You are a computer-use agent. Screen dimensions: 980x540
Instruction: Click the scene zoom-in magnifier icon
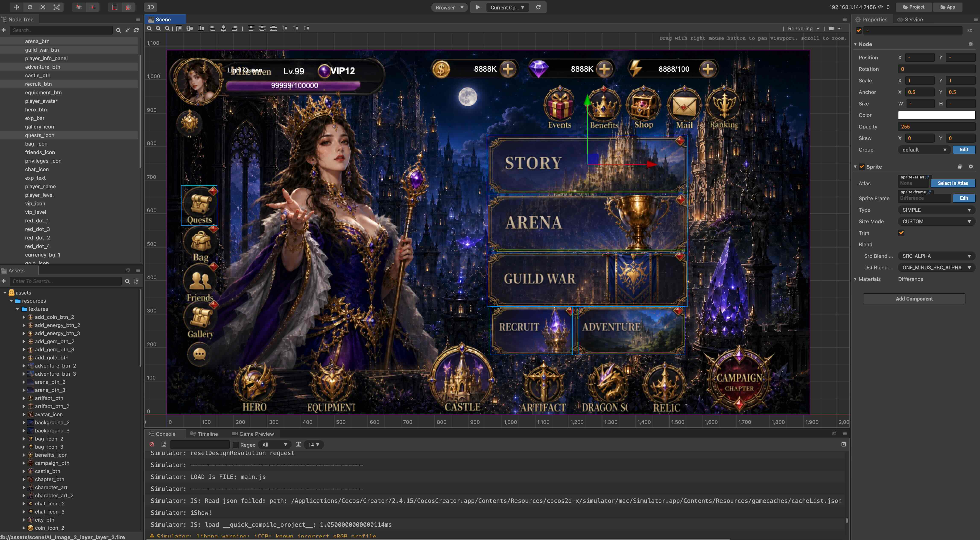[x=149, y=28]
